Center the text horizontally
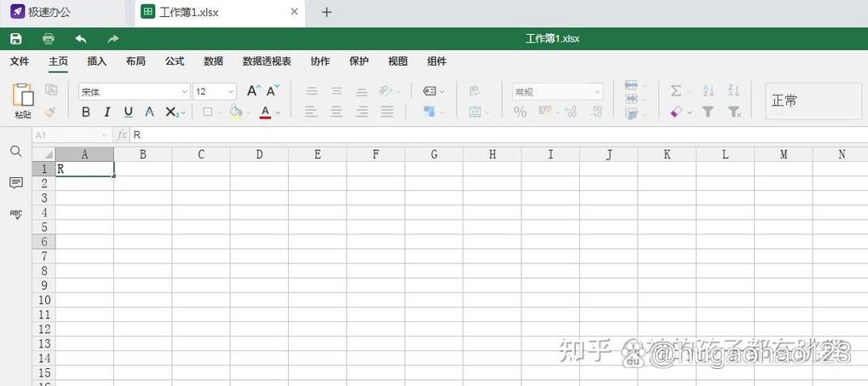 tap(336, 112)
